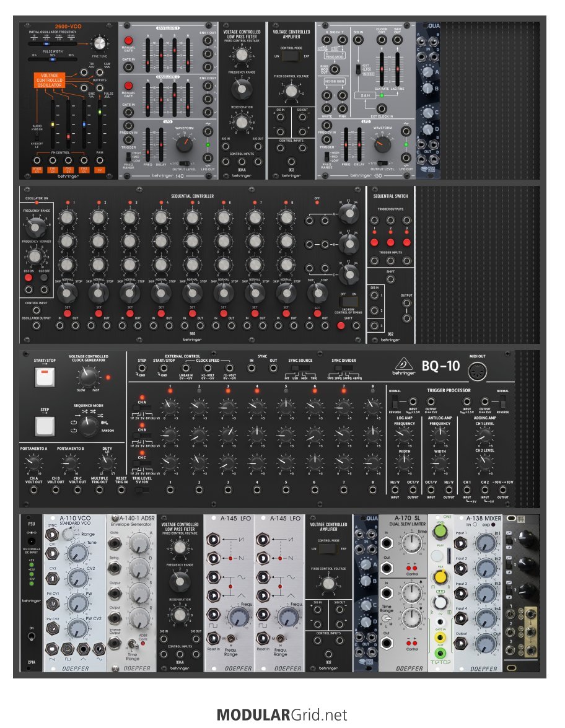Click the 962 sequential switch SHIFT jack

(390, 279)
